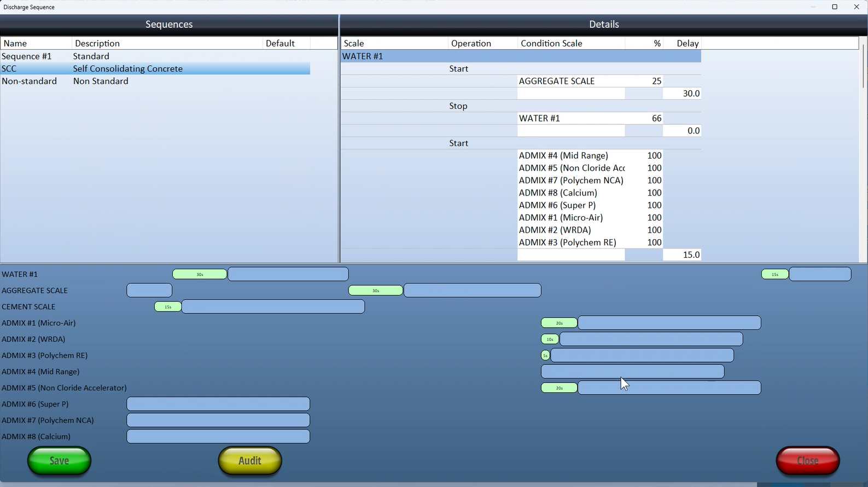The image size is (868, 487).
Task: Click the 30.0 delay field under AGGREGATE SCALE
Action: point(681,94)
